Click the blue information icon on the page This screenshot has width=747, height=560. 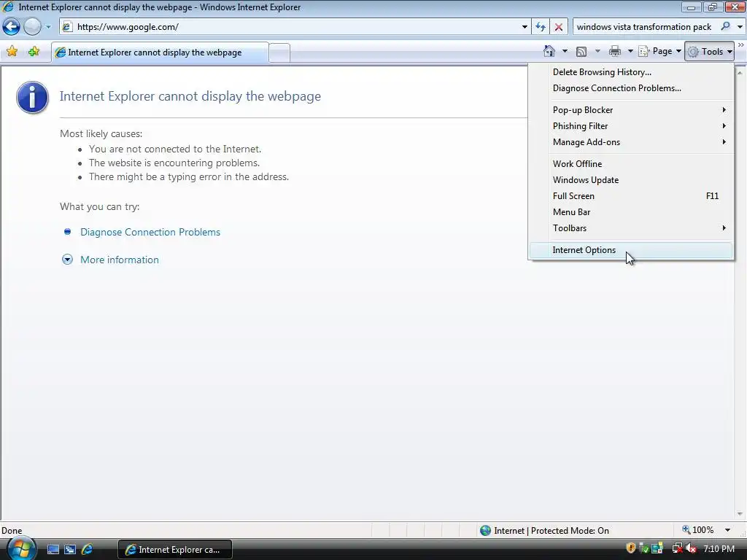pos(32,97)
